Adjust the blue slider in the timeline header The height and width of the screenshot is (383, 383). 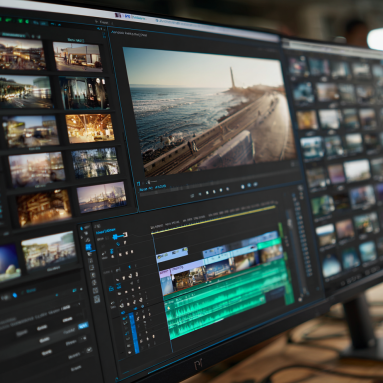[119, 236]
